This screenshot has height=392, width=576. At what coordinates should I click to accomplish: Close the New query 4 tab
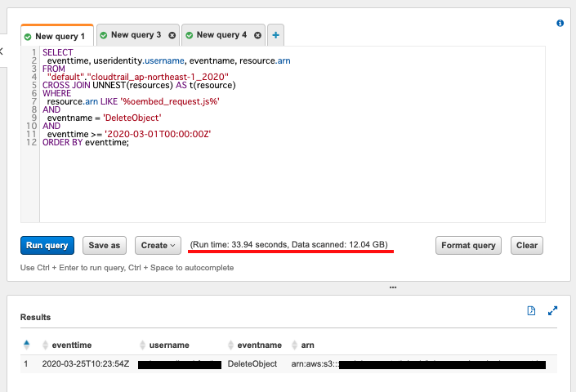coord(257,35)
